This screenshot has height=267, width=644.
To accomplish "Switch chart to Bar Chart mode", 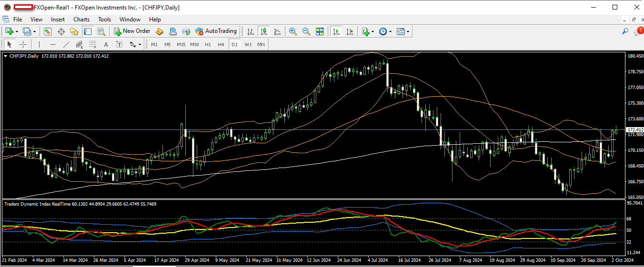I will pyautogui.click(x=250, y=31).
